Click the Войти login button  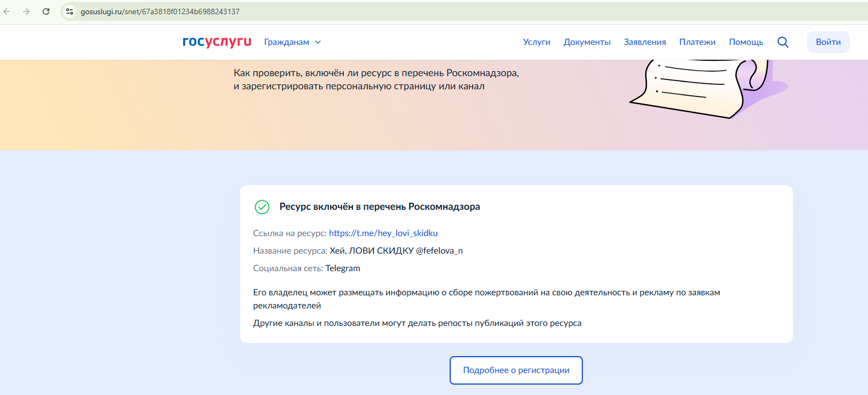(x=828, y=42)
